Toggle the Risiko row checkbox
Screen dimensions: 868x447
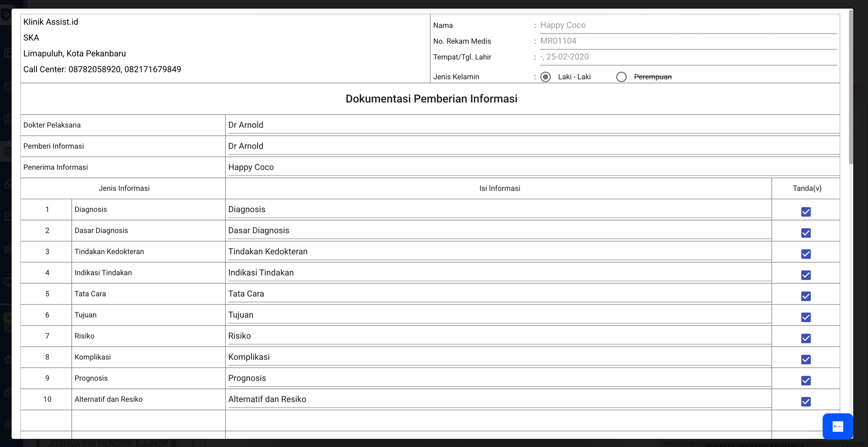(x=806, y=339)
